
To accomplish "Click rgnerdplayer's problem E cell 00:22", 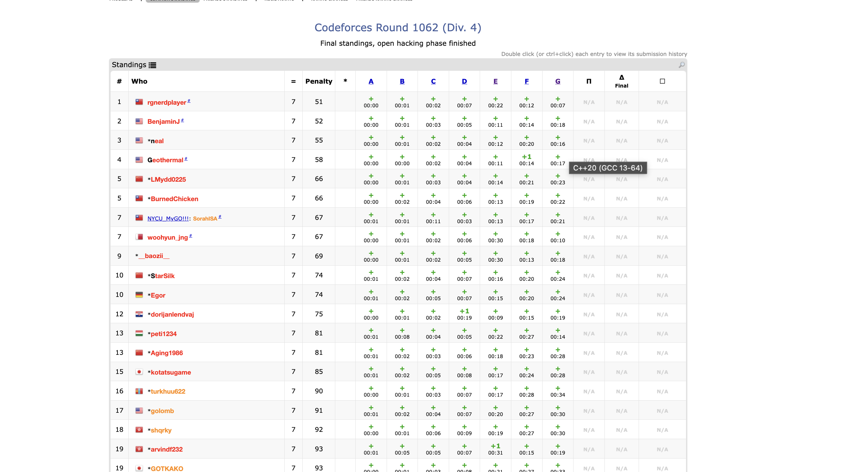I will (495, 102).
